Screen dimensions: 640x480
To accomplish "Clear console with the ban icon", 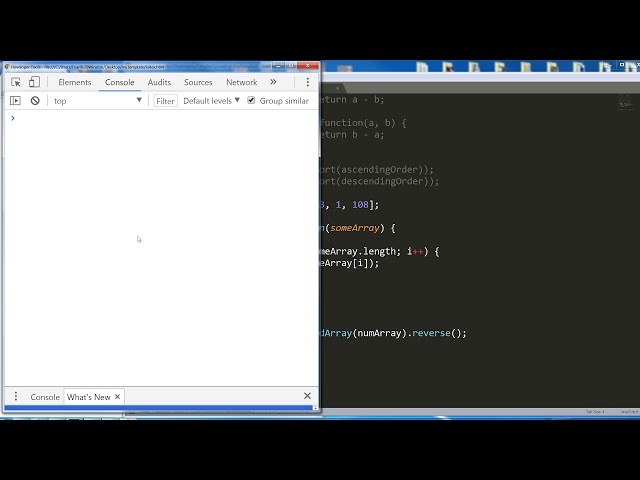I will 35,100.
